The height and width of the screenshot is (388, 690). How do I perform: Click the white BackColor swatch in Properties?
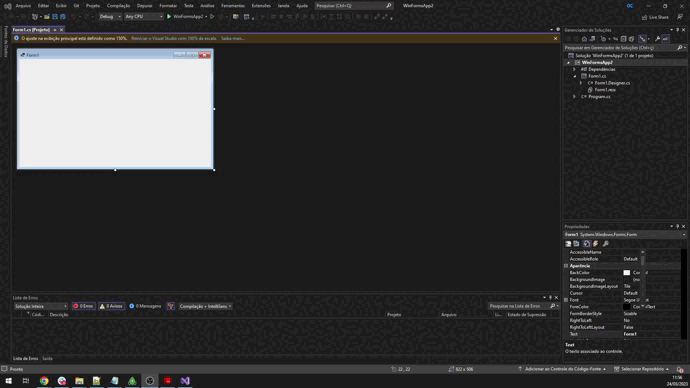tap(627, 273)
